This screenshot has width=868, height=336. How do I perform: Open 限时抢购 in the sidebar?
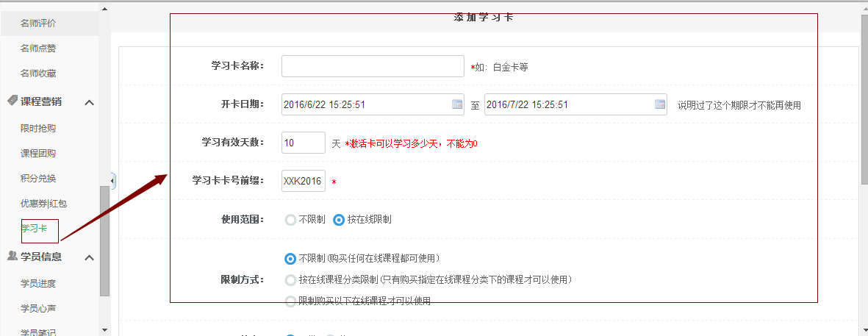coord(38,128)
